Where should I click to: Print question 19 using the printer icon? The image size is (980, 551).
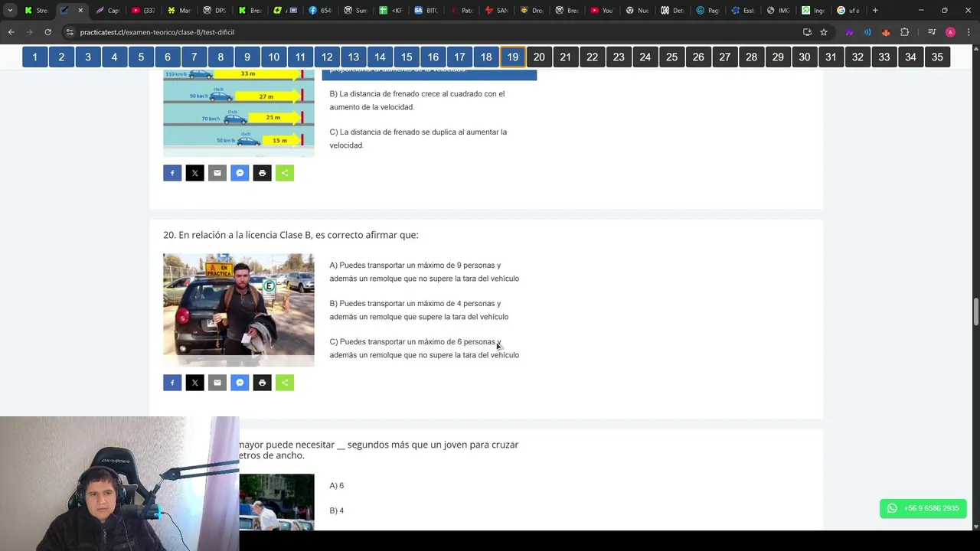click(263, 173)
